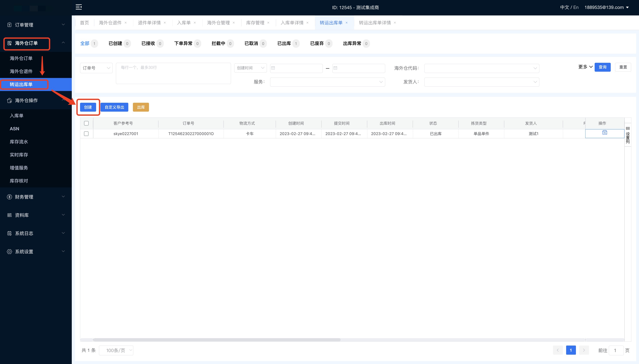The height and width of the screenshot is (364, 639).
Task: Expand the 海外仓代码 dropdown
Action: click(481, 68)
